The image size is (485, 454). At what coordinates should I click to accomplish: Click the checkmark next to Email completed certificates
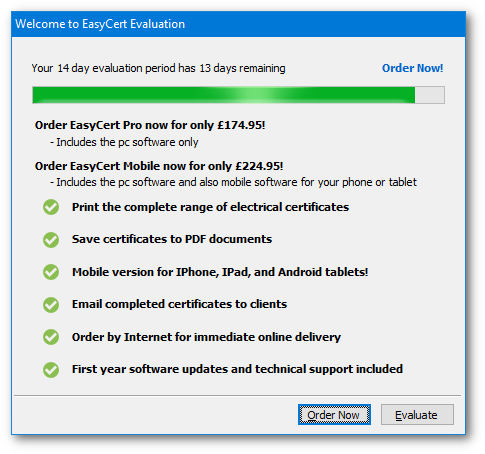[51, 305]
